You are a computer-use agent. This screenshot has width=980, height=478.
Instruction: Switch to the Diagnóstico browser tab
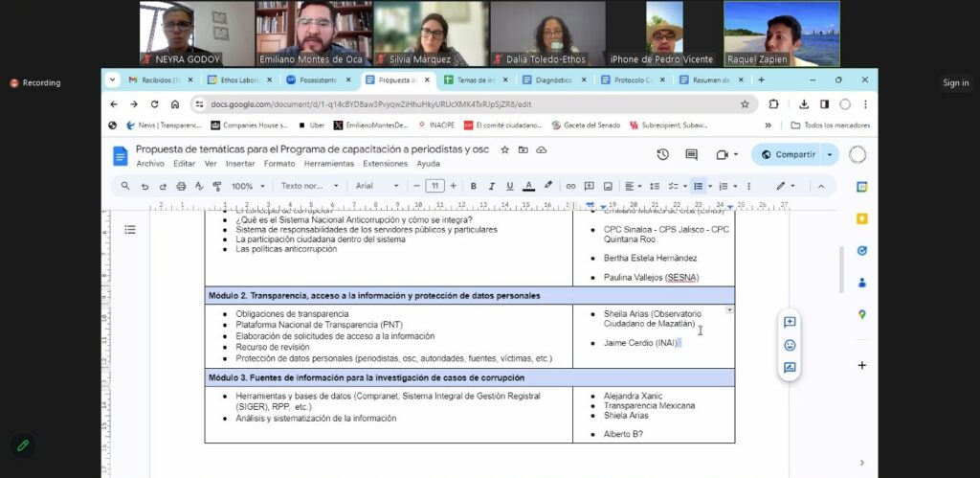tap(553, 80)
